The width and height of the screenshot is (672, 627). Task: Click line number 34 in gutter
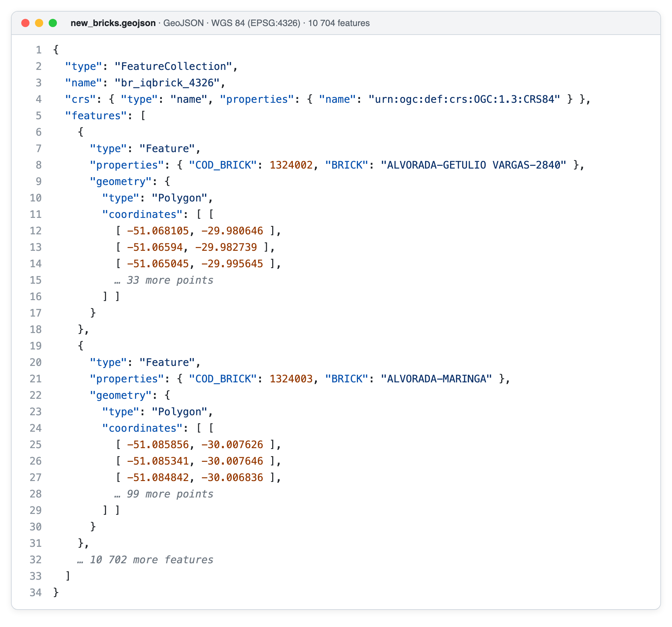coord(36,593)
